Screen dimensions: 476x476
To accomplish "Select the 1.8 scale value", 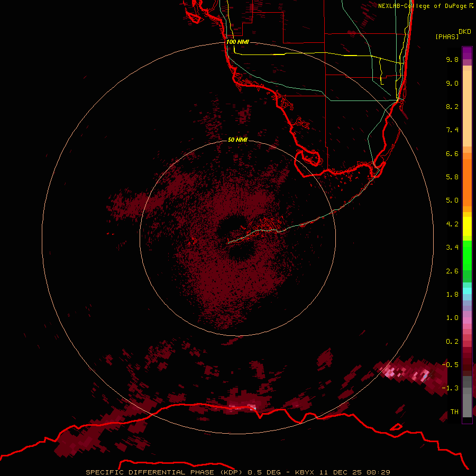I will pos(452,295).
